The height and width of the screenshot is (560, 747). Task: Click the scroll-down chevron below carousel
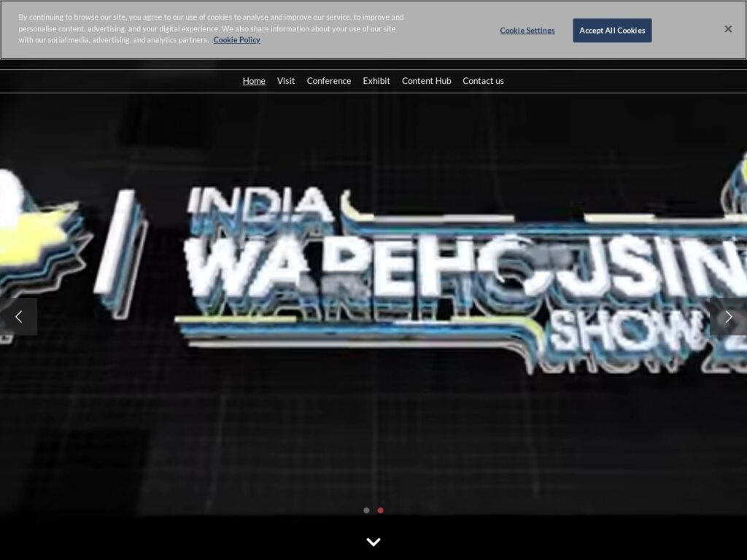point(373,542)
